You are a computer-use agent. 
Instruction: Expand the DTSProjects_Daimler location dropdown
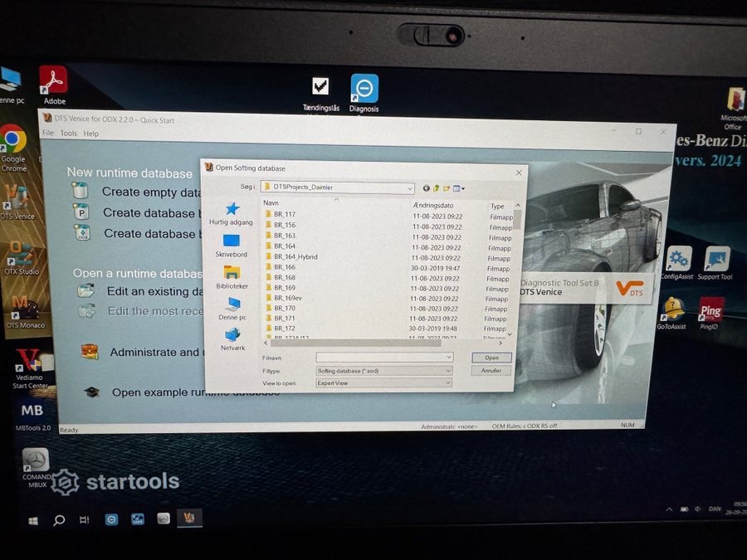(410, 188)
